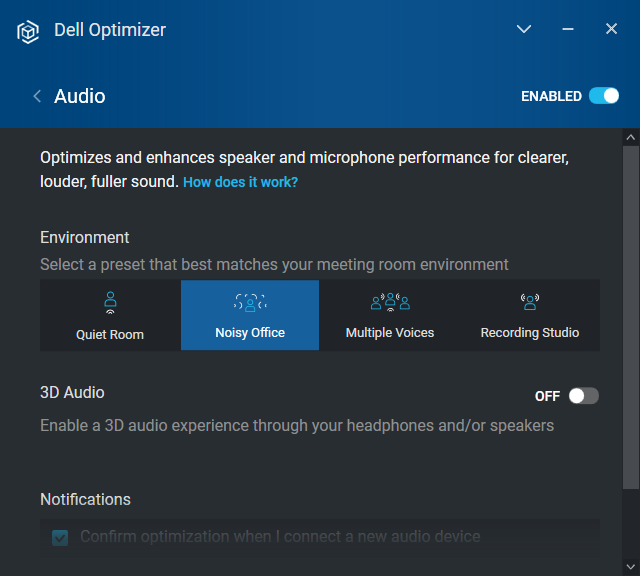Click the Quiet Room person icon
The height and width of the screenshot is (576, 640).
(x=110, y=302)
